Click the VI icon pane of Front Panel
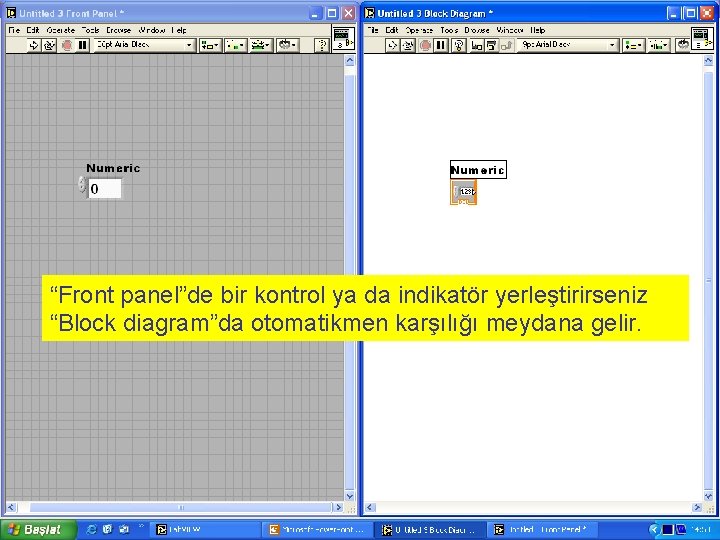This screenshot has width=720, height=540. [x=343, y=38]
